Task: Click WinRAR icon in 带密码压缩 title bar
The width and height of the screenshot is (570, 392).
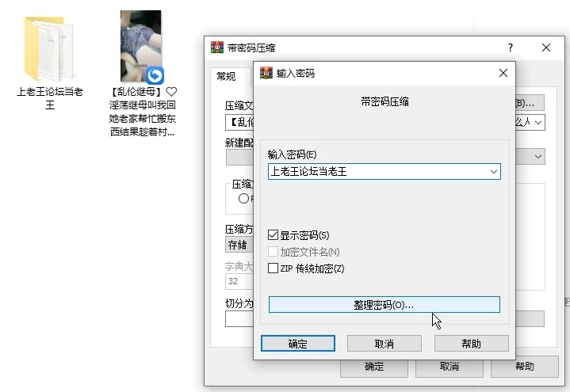Action: tap(217, 48)
